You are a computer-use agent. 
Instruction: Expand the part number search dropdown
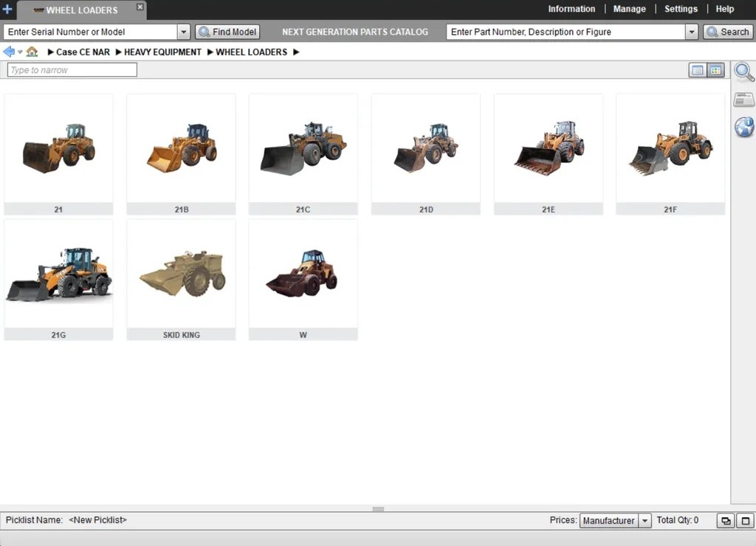pos(691,32)
